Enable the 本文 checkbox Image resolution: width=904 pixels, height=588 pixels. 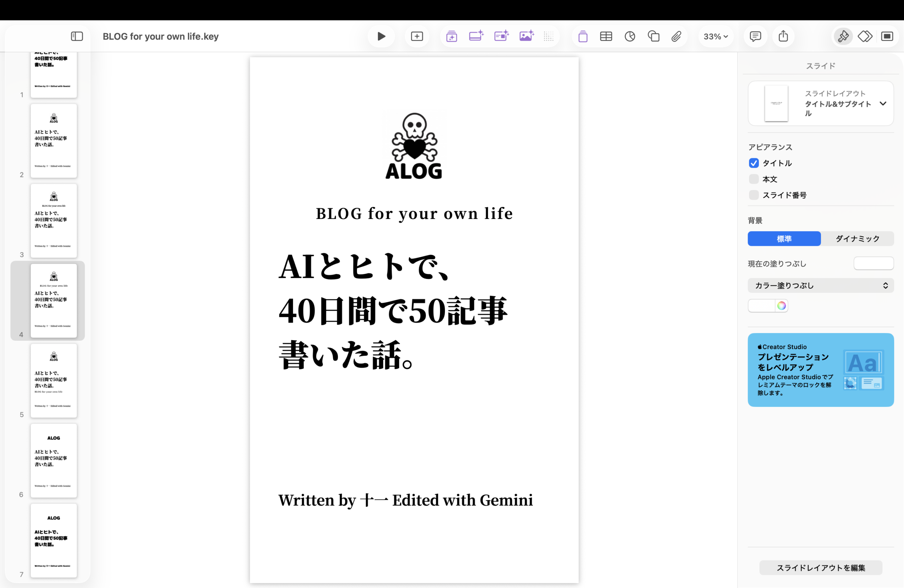tap(754, 179)
